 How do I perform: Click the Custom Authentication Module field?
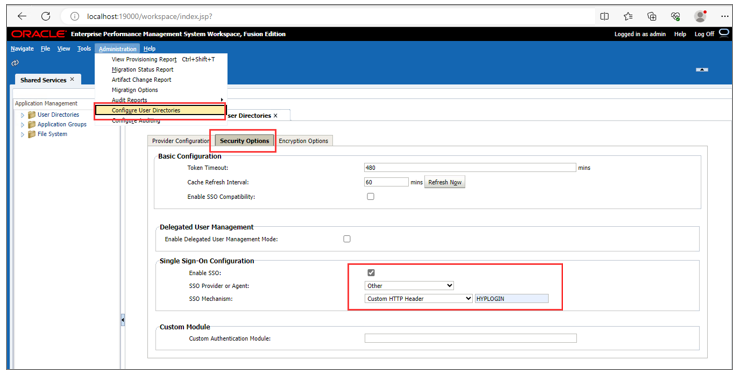point(470,338)
